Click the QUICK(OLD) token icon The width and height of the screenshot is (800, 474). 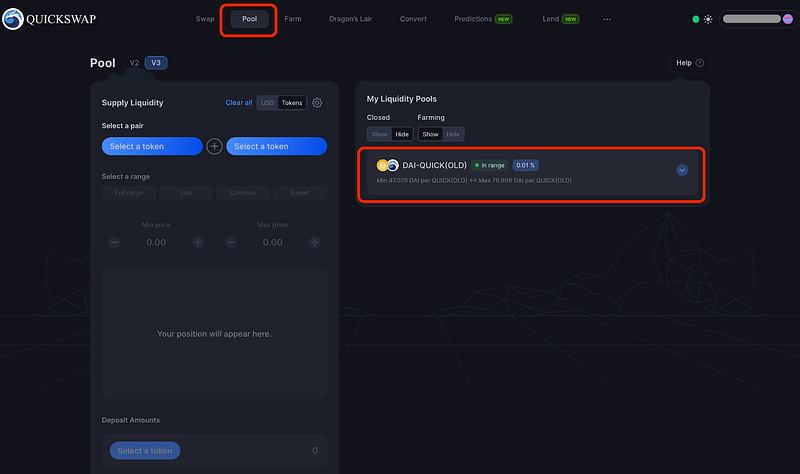[x=393, y=165]
